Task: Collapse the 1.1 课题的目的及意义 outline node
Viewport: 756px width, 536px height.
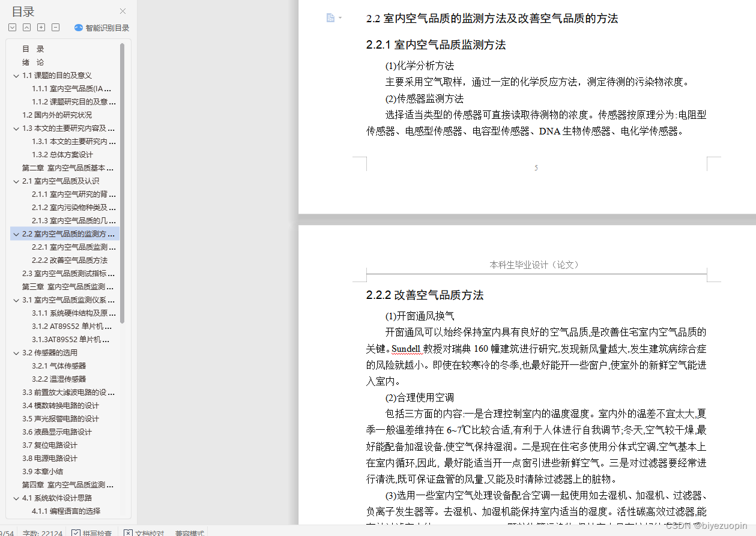Action: pos(16,76)
